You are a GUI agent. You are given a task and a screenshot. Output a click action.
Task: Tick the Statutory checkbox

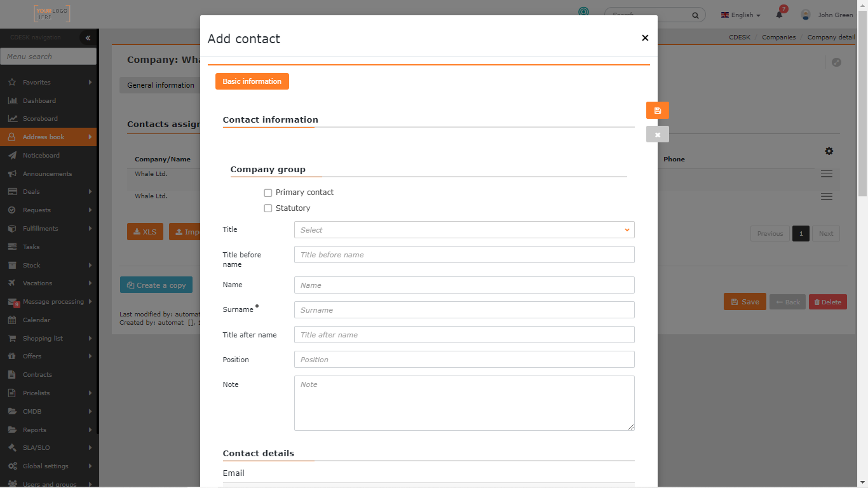[x=268, y=208]
